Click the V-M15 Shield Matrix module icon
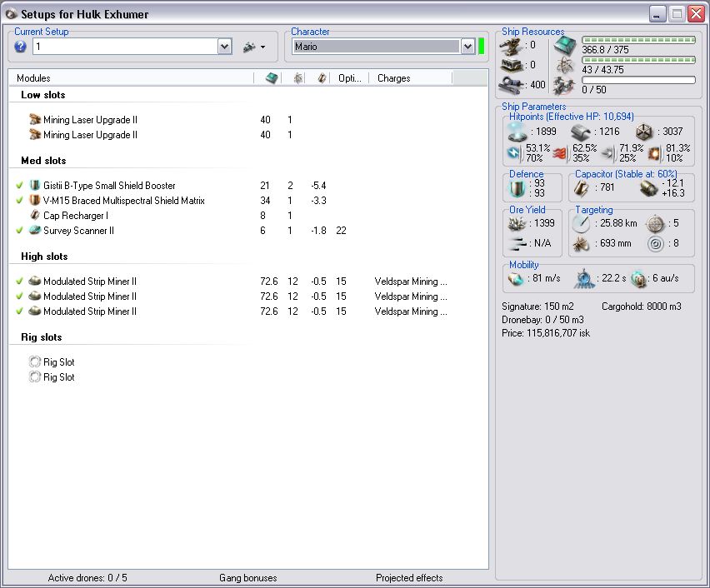This screenshot has height=588, width=710. pyautogui.click(x=35, y=200)
